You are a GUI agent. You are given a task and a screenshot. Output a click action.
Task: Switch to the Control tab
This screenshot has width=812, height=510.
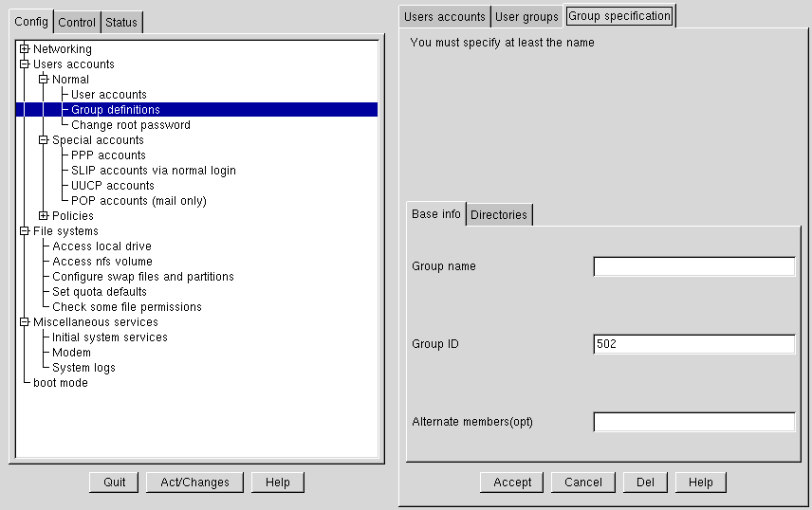77,23
